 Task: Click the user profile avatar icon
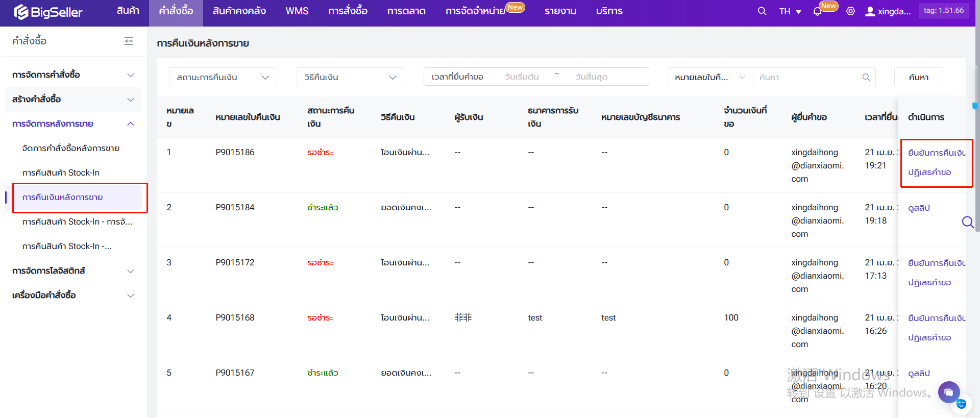tap(870, 11)
